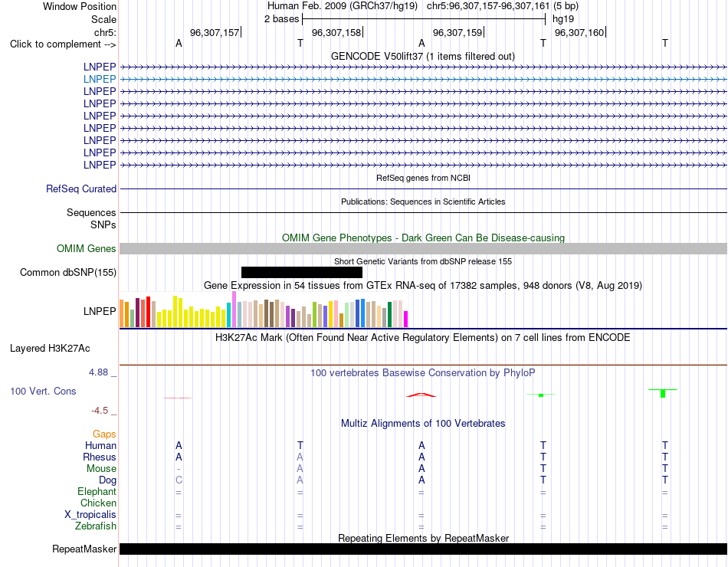Open 'Short Genetic Variants from dbSNP release 155' title
Screen dimensions: 728x567
(x=423, y=261)
